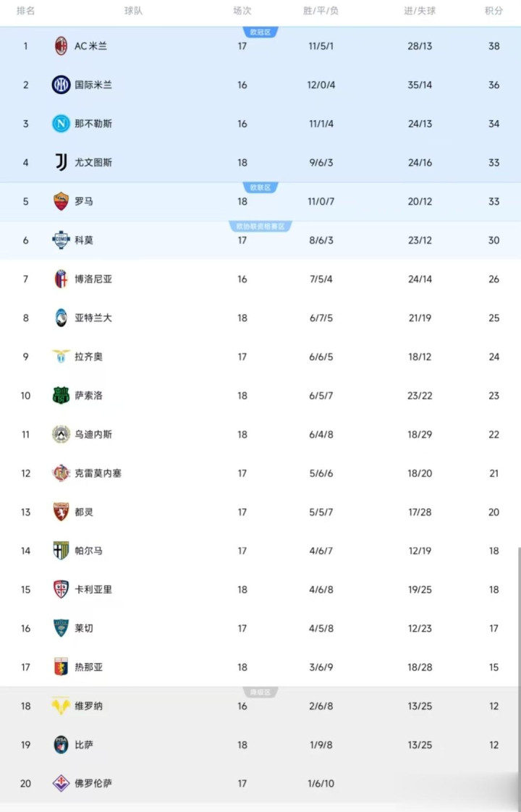This screenshot has width=521, height=812.
Task: Click the 维罗纳 yellow club logo
Action: point(61,706)
